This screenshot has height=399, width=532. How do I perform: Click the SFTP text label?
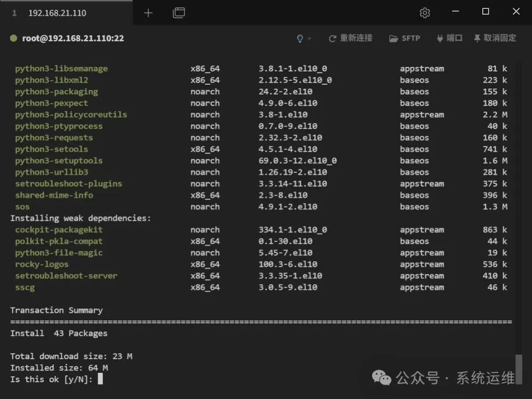412,37
